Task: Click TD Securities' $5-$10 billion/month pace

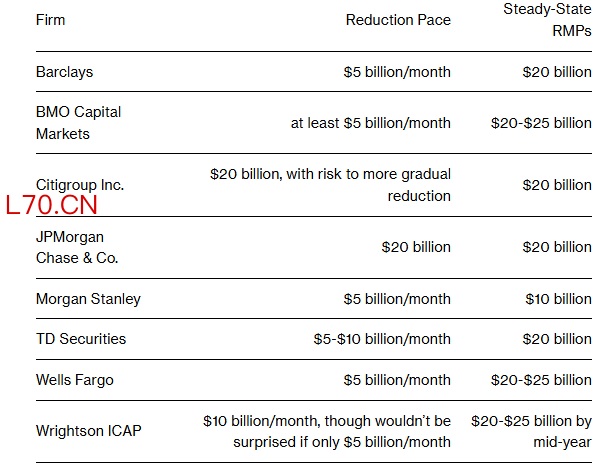Action: (x=382, y=339)
